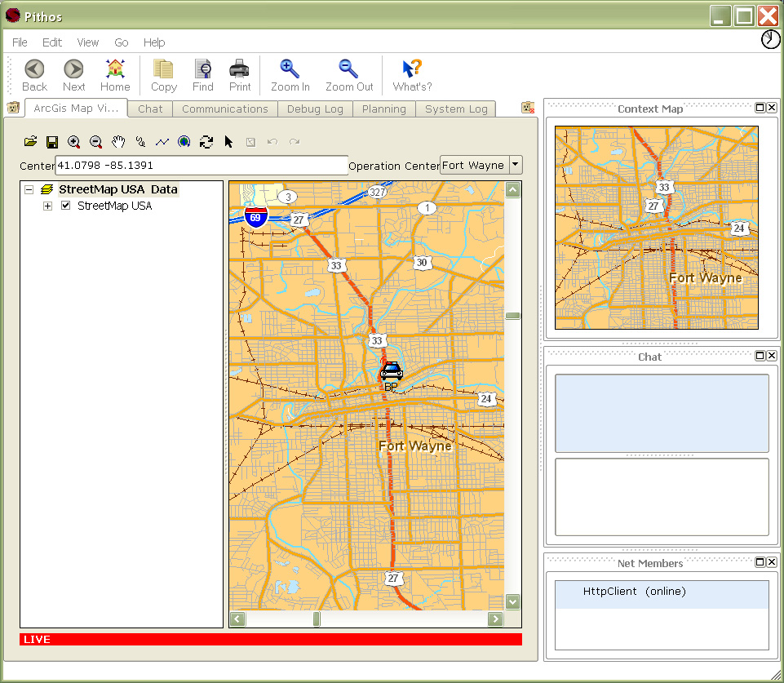This screenshot has width=784, height=683.
Task: Switch to the Planning tab
Action: coord(384,109)
